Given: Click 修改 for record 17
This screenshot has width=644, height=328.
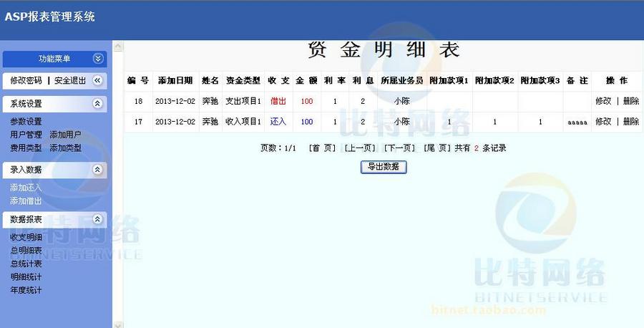Looking at the screenshot, I should pos(603,121).
